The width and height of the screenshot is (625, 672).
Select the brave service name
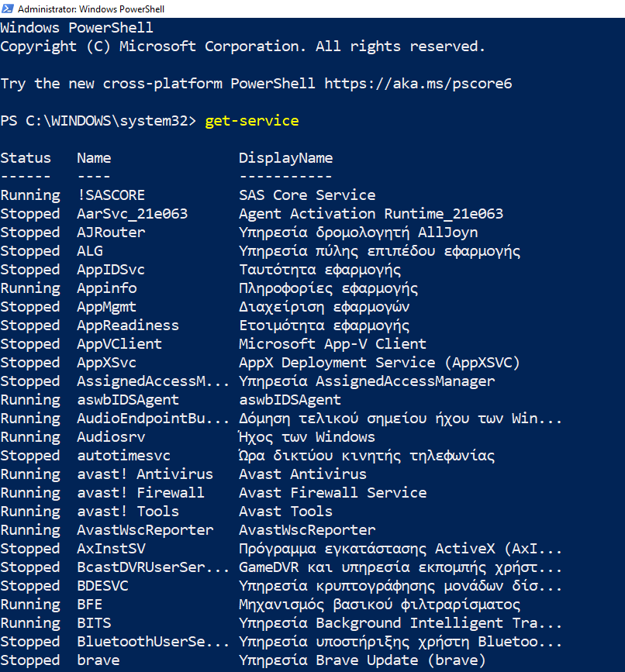tap(98, 660)
